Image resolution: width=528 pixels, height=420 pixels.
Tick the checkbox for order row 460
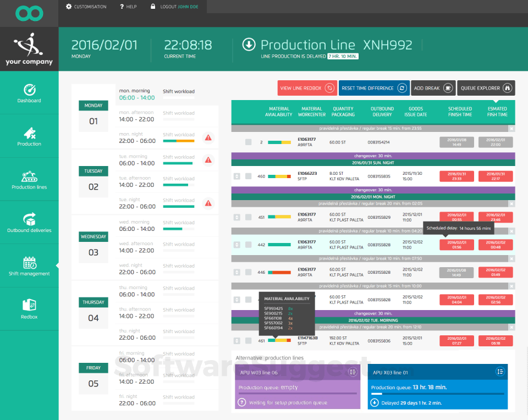249,176
